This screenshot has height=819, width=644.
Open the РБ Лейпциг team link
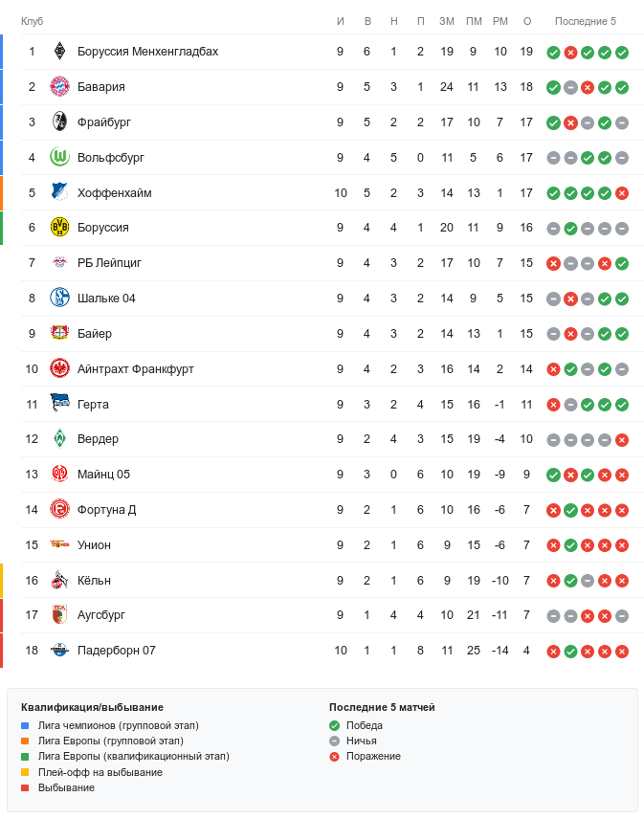[x=110, y=263]
